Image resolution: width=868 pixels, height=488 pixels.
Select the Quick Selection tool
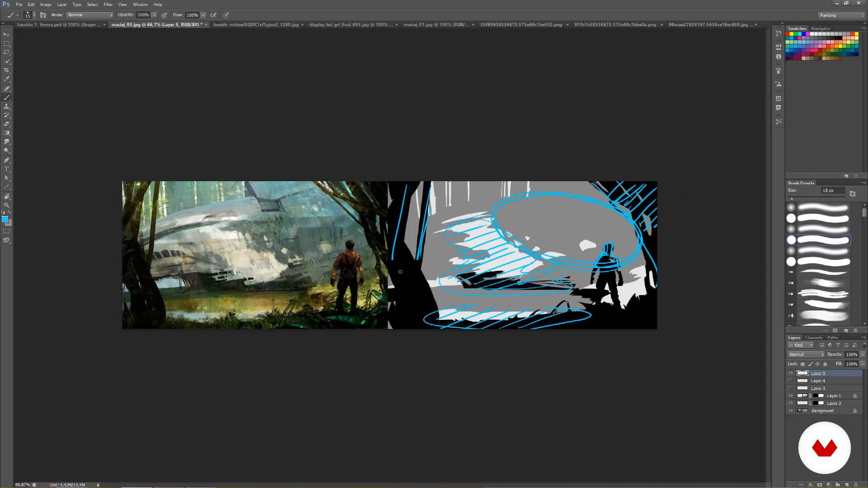point(6,61)
